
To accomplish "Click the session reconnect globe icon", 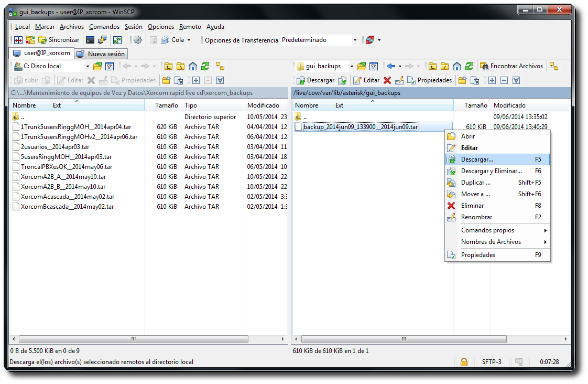I will 370,40.
